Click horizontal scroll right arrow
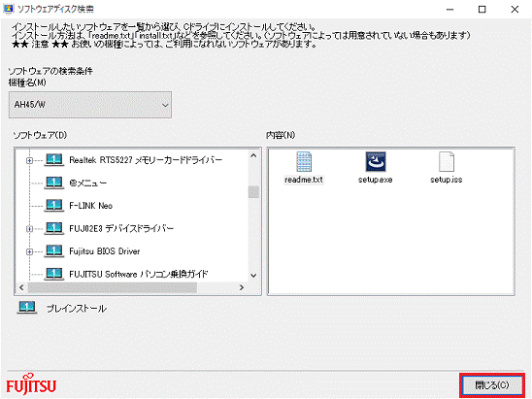Image resolution: width=532 pixels, height=399 pixels. point(242,287)
